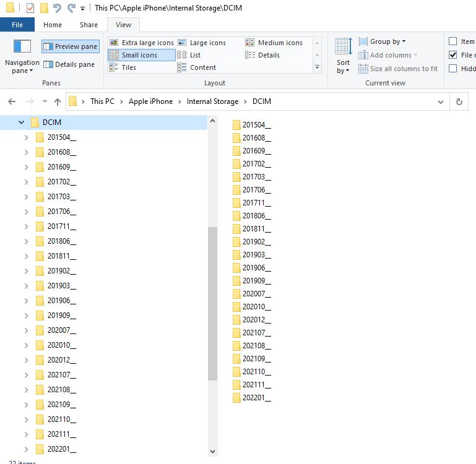Open Group by dropdown
Viewport: 476px width, 464px height.
pos(382,41)
